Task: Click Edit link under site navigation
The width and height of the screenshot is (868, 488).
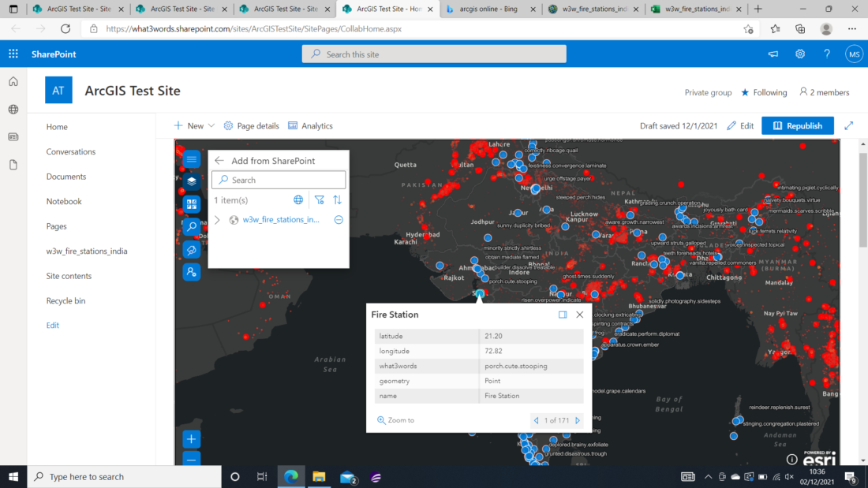Action: (53, 326)
